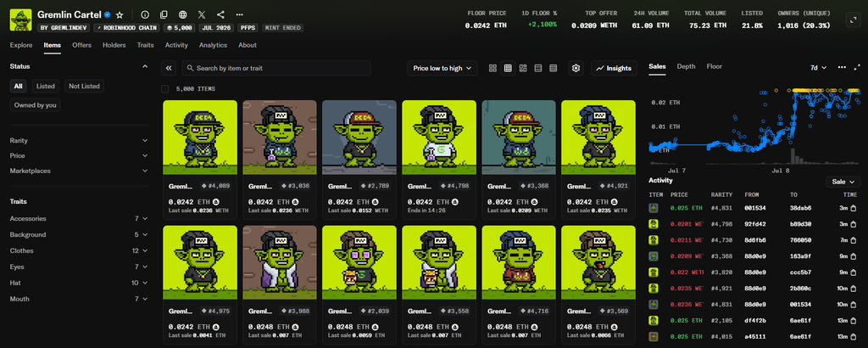This screenshot has height=348, width=868.
Task: Switch chart to the Depth tab
Action: pyautogui.click(x=686, y=66)
